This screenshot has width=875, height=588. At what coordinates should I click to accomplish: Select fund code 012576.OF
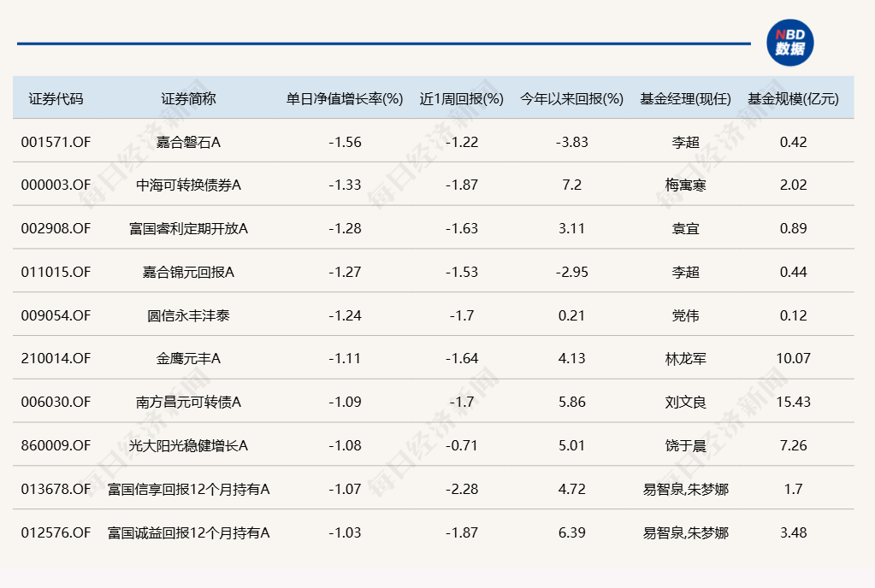[56, 532]
